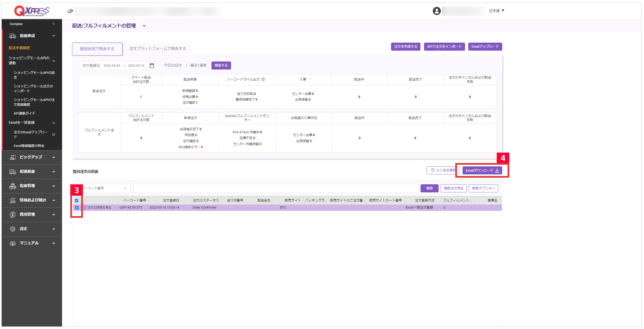644x329 pixels.
Task: Click the user profile avatar icon
Action: point(436,11)
